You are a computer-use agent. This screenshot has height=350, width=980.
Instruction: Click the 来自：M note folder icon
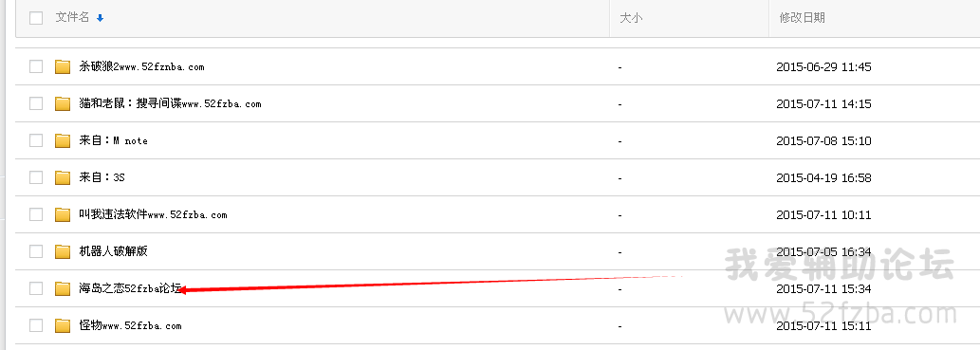63,140
